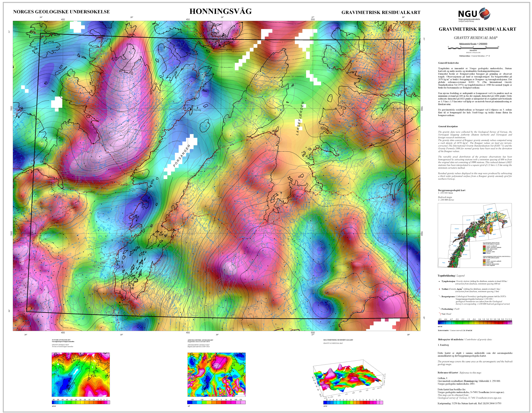Click the 500 easting label below the map

click(313, 333)
